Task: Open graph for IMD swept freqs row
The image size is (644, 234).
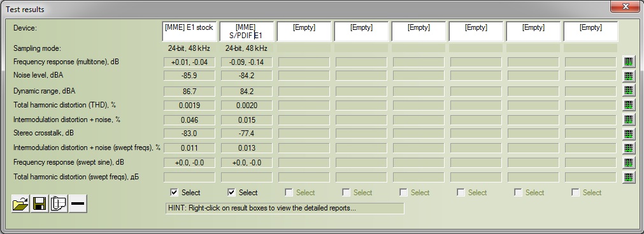Action: coord(628,148)
